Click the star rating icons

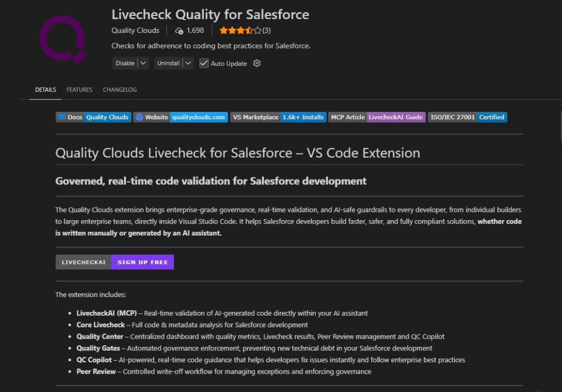pyautogui.click(x=240, y=31)
